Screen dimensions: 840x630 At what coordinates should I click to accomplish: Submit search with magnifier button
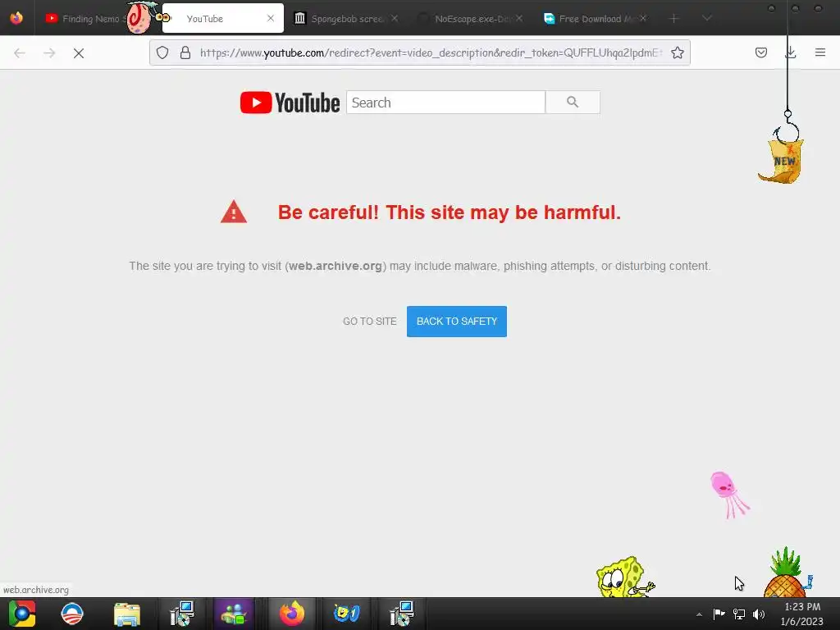[x=573, y=103]
